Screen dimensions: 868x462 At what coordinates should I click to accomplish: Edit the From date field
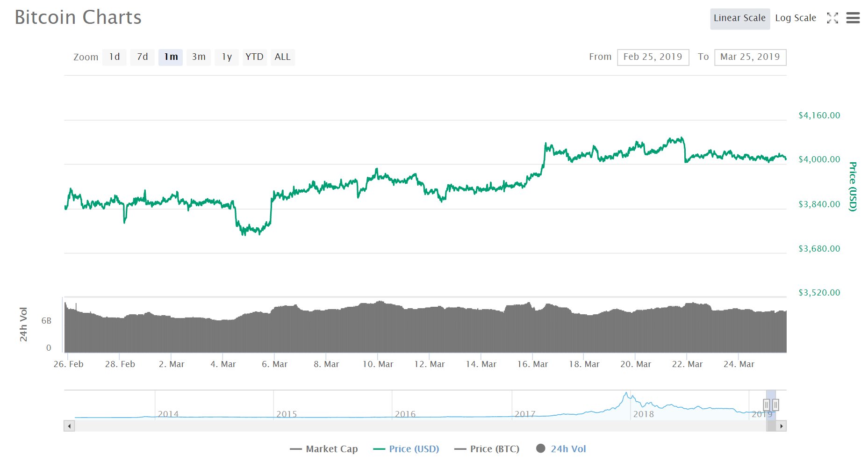pyautogui.click(x=653, y=57)
